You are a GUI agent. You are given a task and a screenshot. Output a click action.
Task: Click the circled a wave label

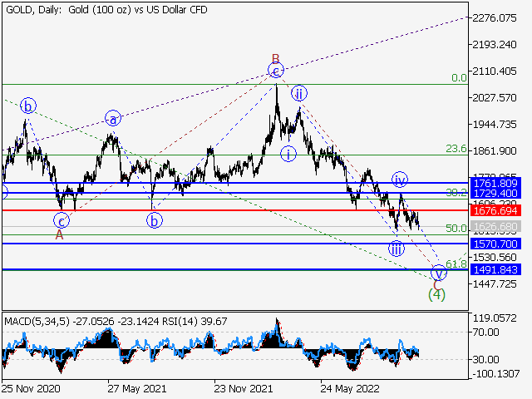(x=113, y=119)
